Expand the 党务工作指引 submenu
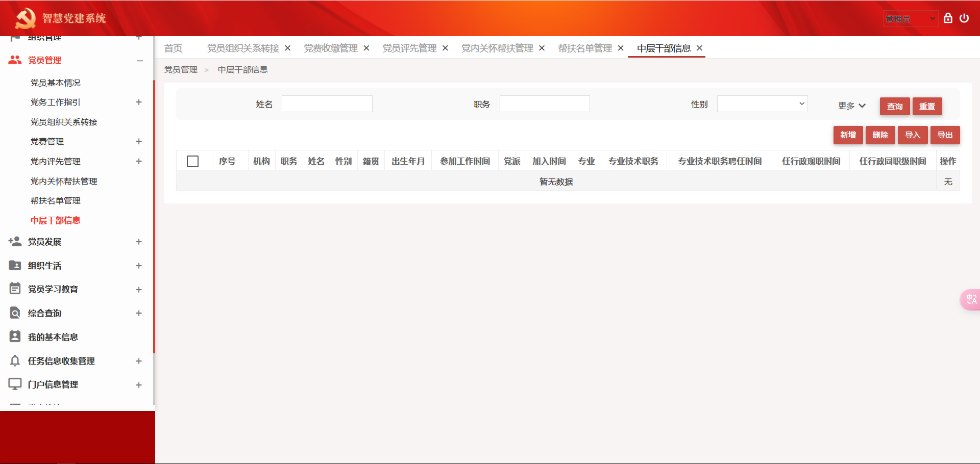 coord(139,102)
